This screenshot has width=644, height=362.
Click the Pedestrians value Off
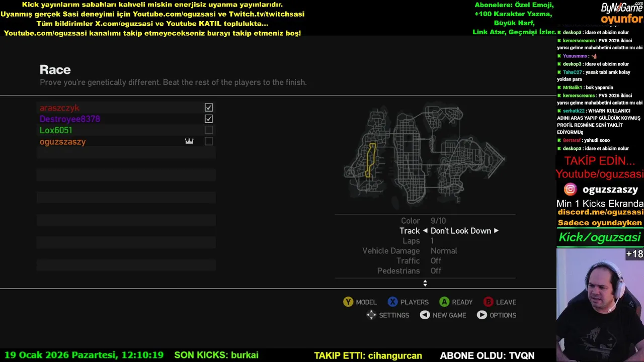[x=436, y=271]
